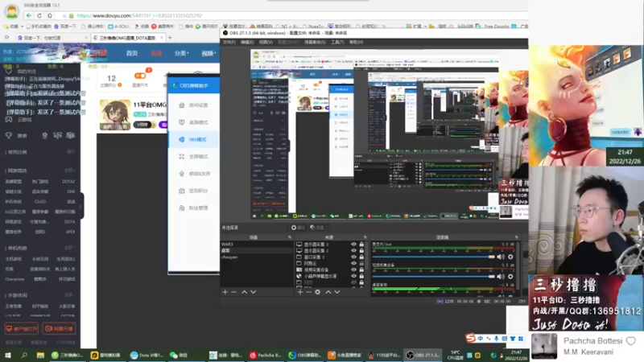This screenshot has height=362, width=644.
Task: Open the bookmarks 收藏 dropdown arrow
Action: pyautogui.click(x=22, y=27)
